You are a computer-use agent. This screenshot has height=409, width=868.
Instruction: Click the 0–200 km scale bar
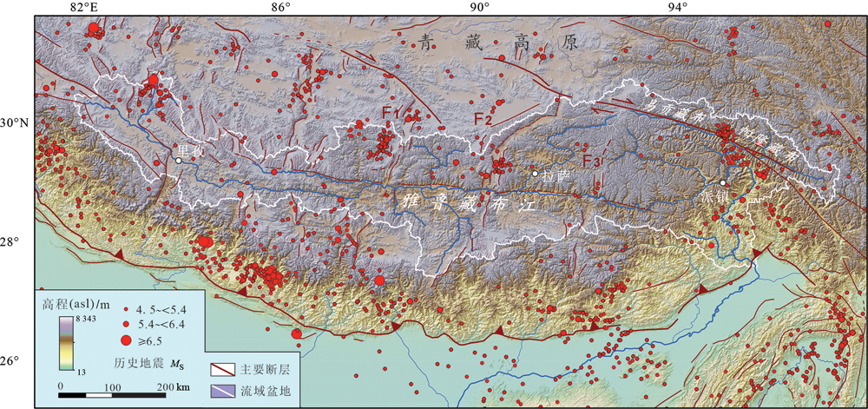tap(114, 396)
